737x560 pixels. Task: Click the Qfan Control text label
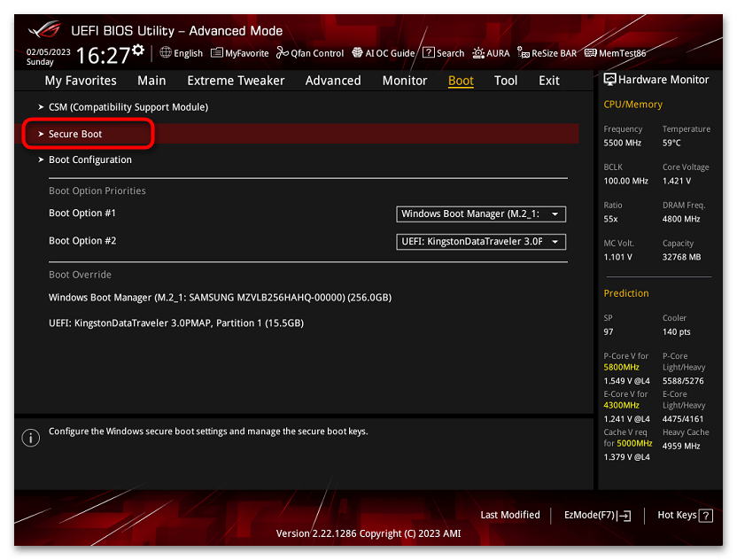[x=317, y=53]
